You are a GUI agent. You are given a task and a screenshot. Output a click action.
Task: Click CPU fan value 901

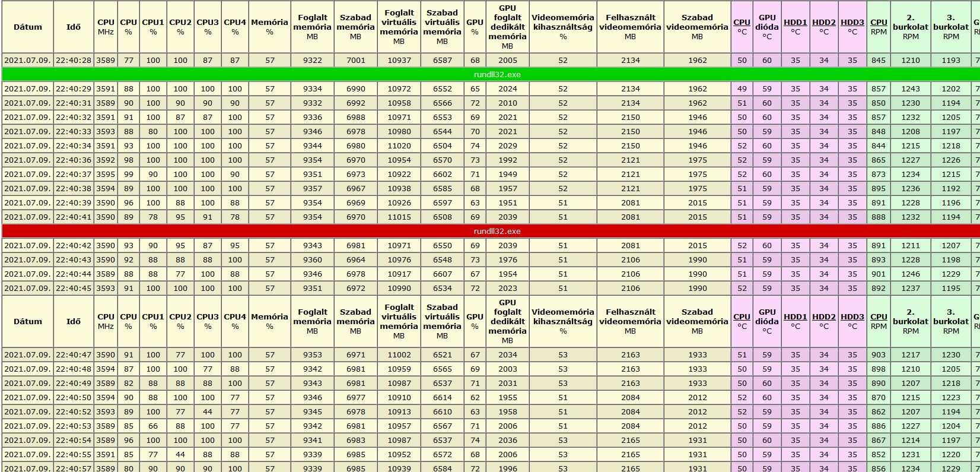[x=878, y=274]
